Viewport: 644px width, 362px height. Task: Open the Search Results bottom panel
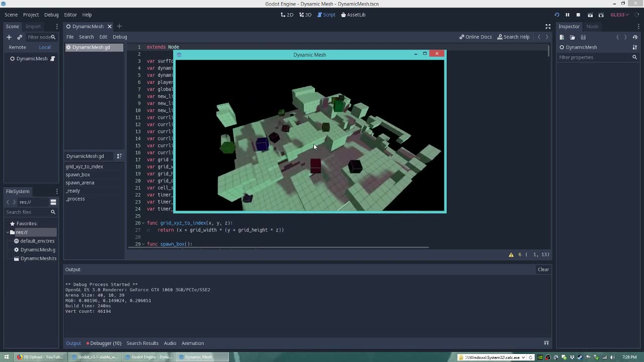coord(142,343)
